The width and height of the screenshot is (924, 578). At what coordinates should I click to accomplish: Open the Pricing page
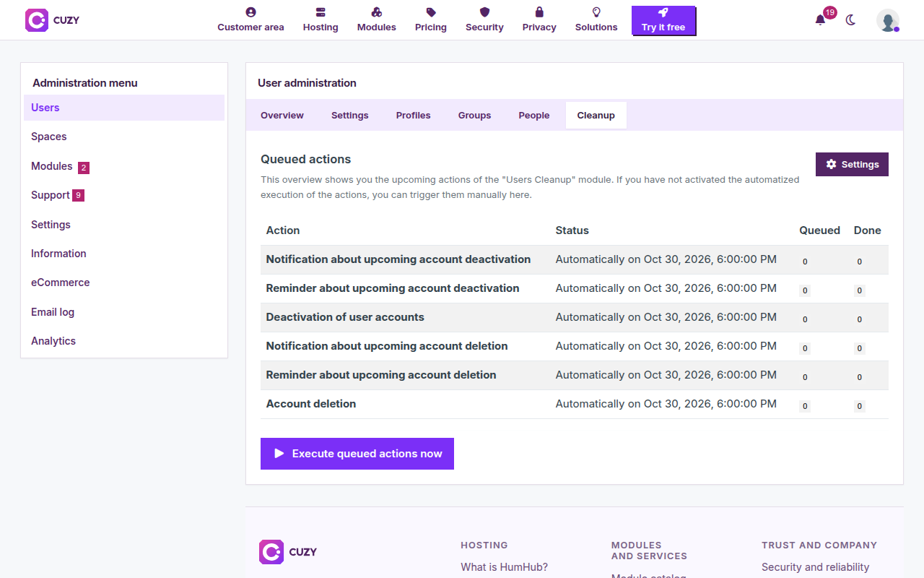tap(431, 20)
